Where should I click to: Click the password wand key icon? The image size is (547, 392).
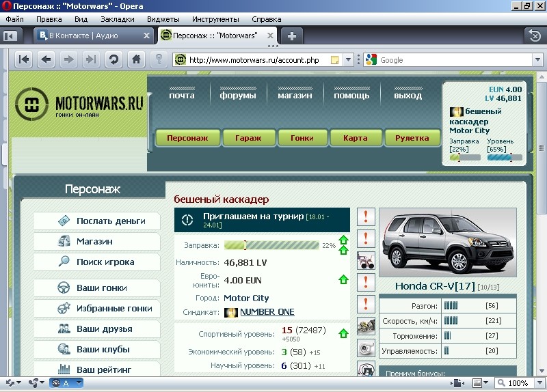[x=159, y=59]
